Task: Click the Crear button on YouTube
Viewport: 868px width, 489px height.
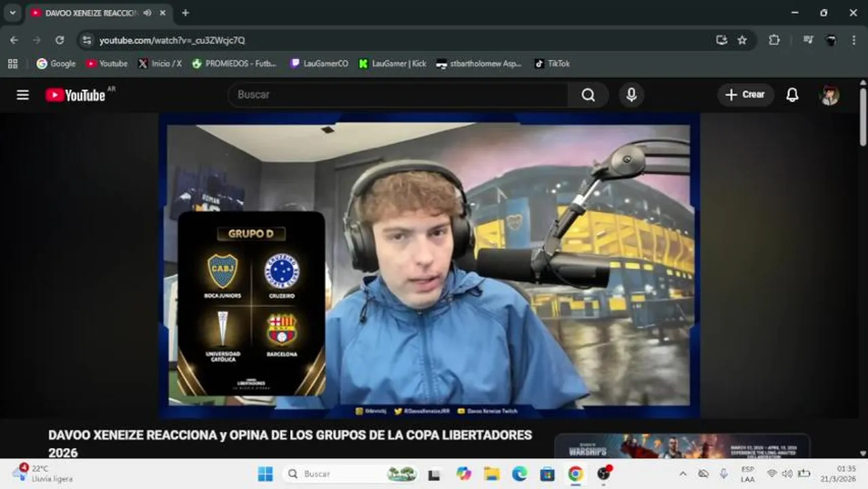Action: [745, 95]
